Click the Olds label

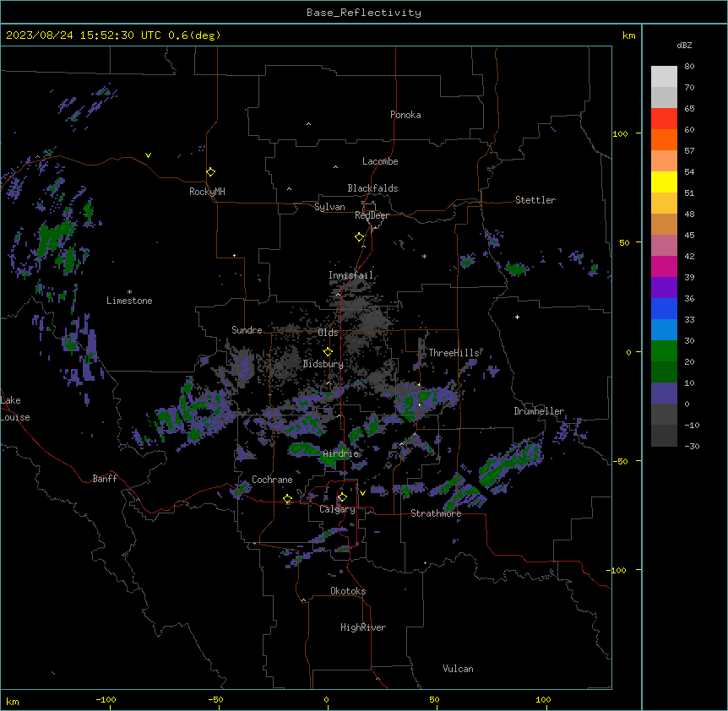click(x=328, y=333)
